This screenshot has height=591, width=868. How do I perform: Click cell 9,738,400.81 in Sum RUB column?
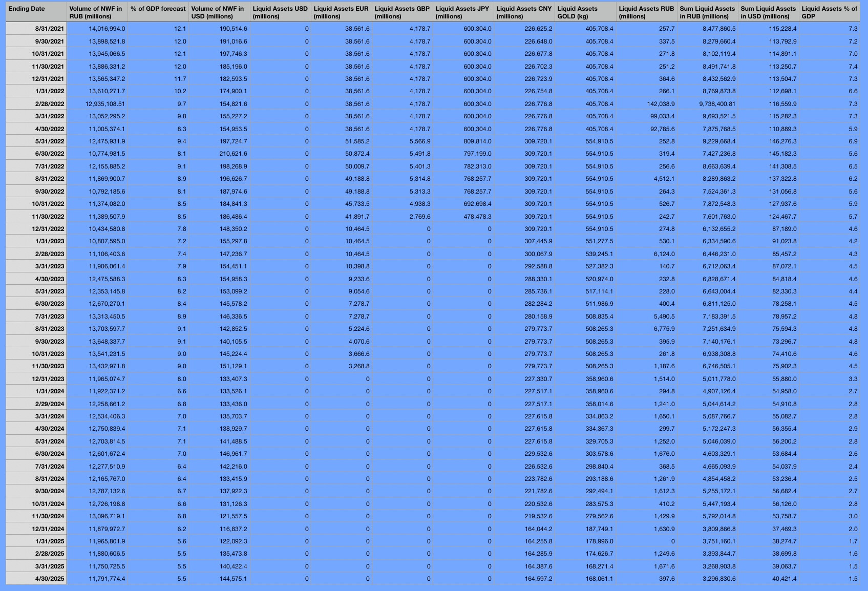click(708, 103)
